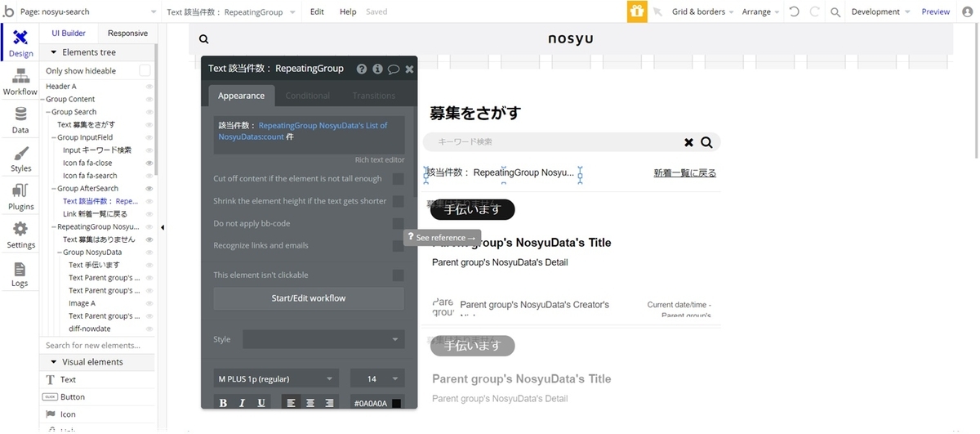Click the help question mark in property panel
The width and height of the screenshot is (980, 434).
click(x=361, y=69)
